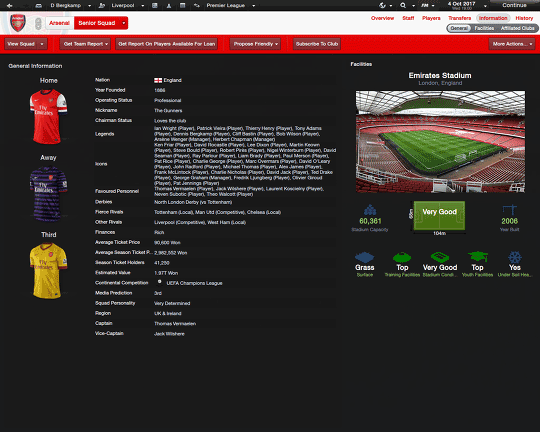This screenshot has width=540, height=432.
Task: Click Subscribe To Club button
Action: pos(317,44)
